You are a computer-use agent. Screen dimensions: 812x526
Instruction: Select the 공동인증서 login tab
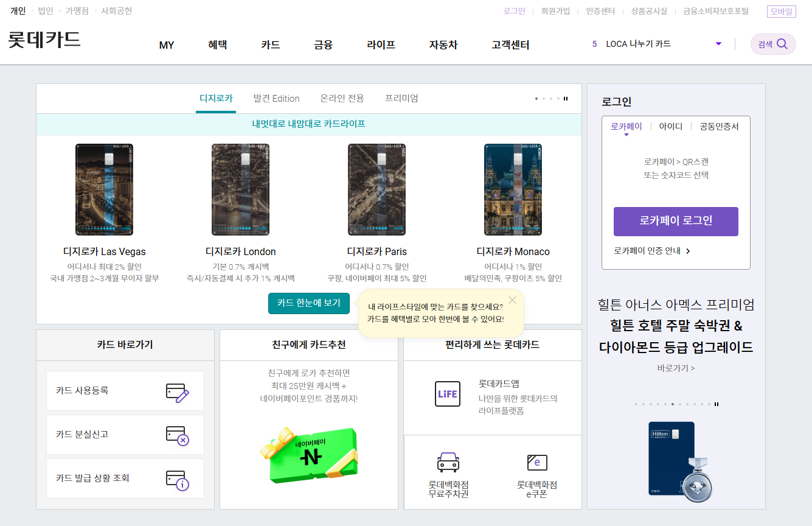pos(719,127)
